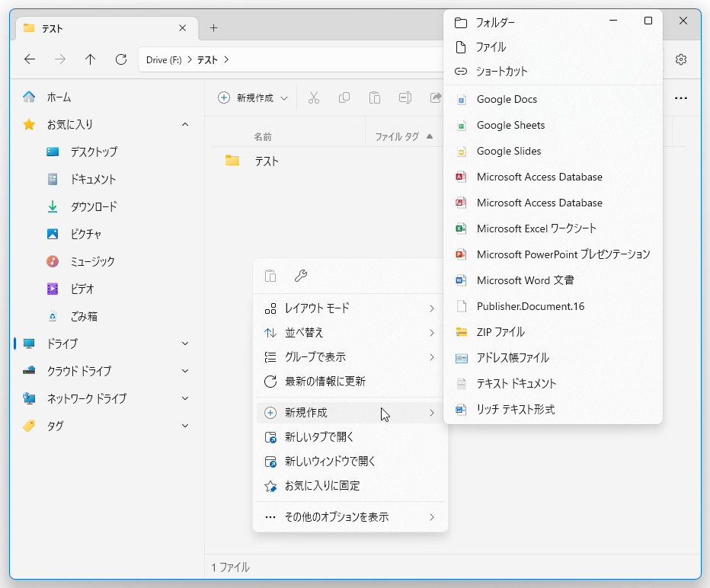Screen dimensions: 710x588
Task: Create a Microsoft PowerPoint プレゼンテーション
Action: click(x=553, y=254)
